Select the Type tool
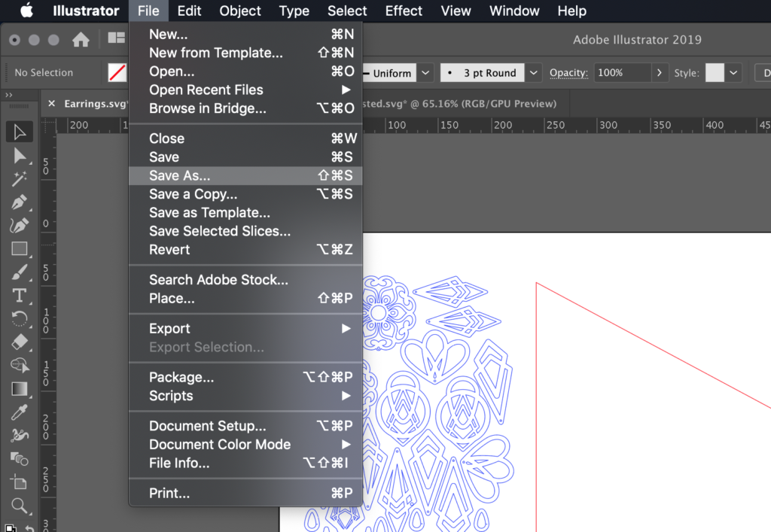The height and width of the screenshot is (532, 771). 19,295
